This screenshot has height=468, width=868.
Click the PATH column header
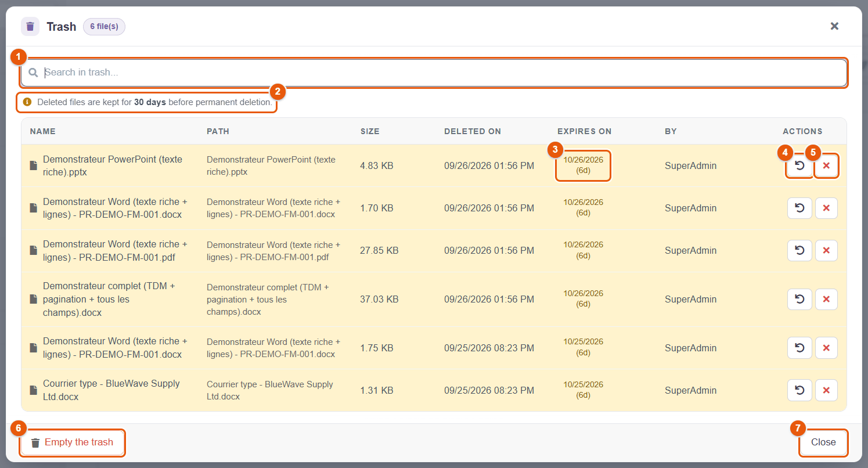pyautogui.click(x=218, y=131)
